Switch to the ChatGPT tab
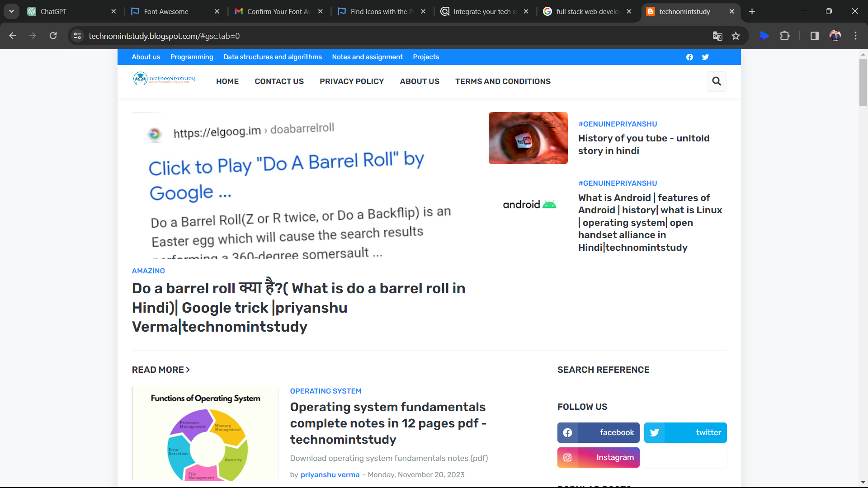This screenshot has width=868, height=488. pyautogui.click(x=71, y=11)
